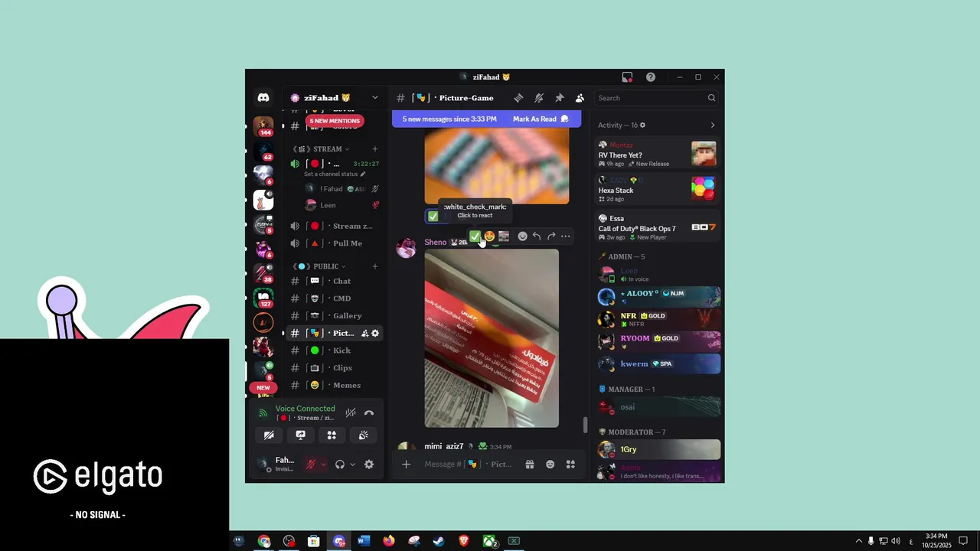
Task: Click the Search field in Discord
Action: pyautogui.click(x=657, y=98)
